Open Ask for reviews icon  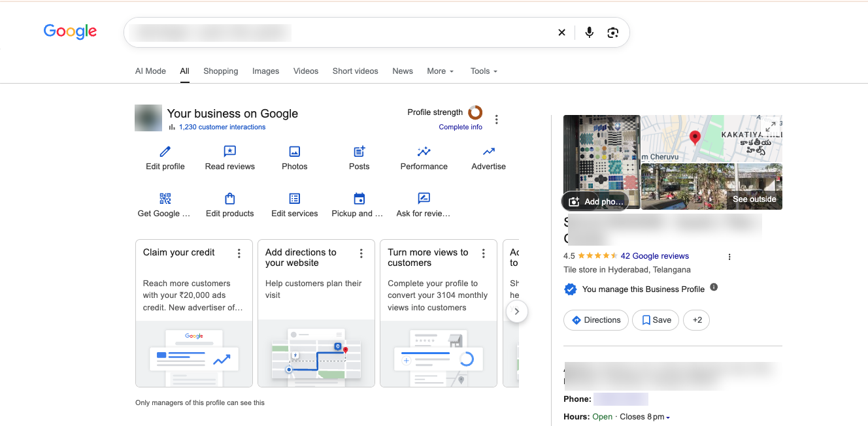(x=424, y=199)
